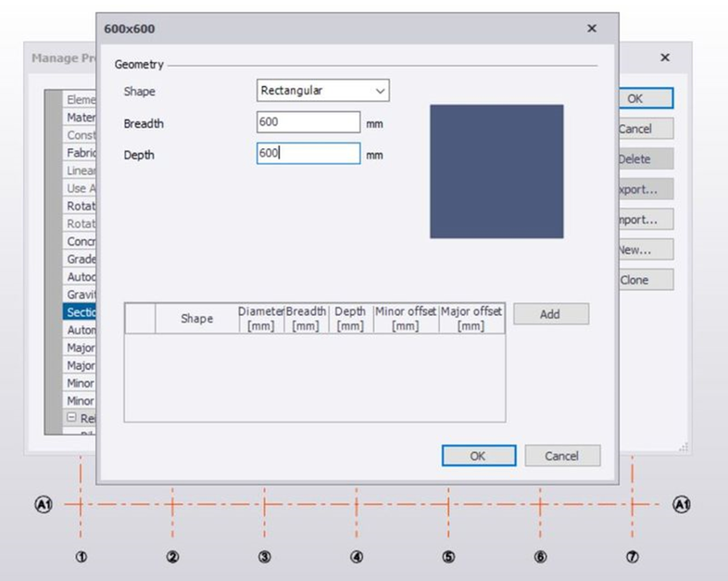Click the Shape column header

197,319
